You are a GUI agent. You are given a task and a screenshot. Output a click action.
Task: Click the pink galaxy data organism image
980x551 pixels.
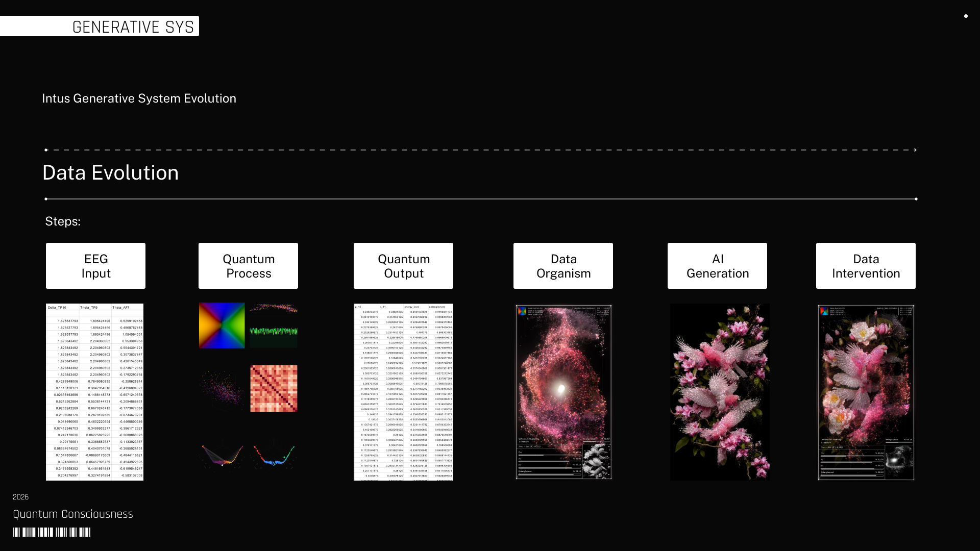point(563,392)
